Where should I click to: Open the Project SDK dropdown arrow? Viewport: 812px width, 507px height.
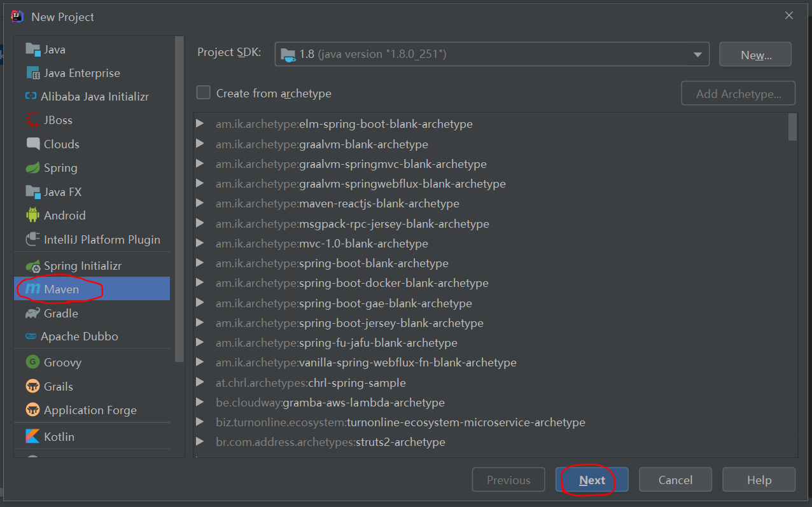tap(697, 55)
